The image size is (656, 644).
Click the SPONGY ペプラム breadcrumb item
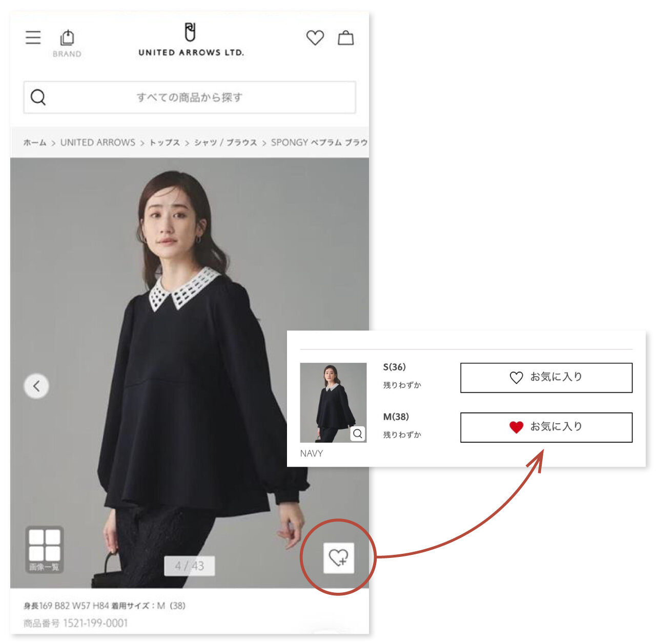[319, 142]
